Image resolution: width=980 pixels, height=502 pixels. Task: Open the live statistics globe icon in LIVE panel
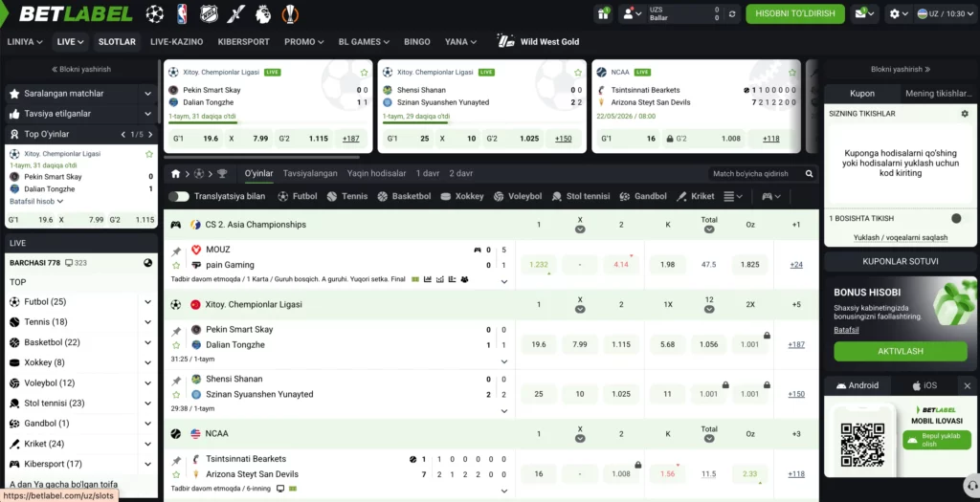[147, 263]
